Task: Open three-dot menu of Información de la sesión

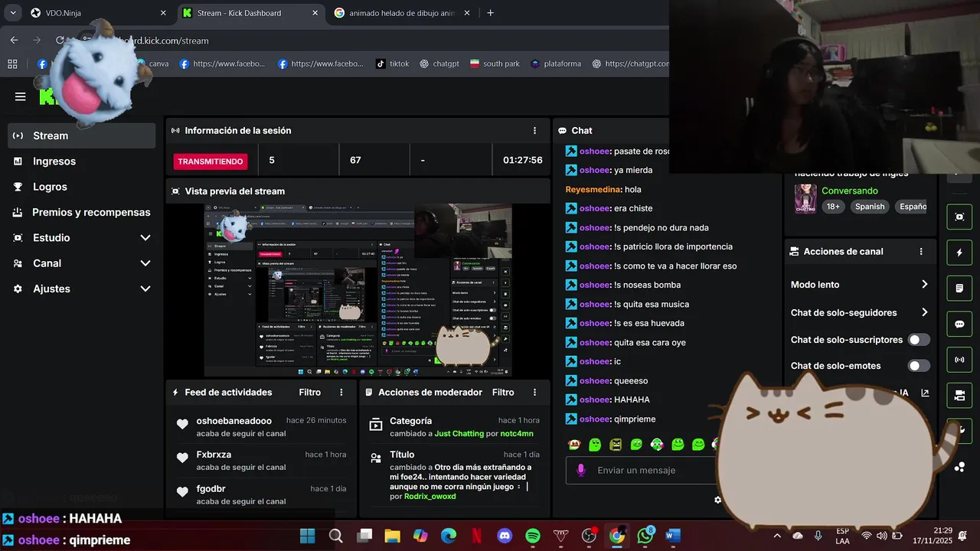Action: 534,131
